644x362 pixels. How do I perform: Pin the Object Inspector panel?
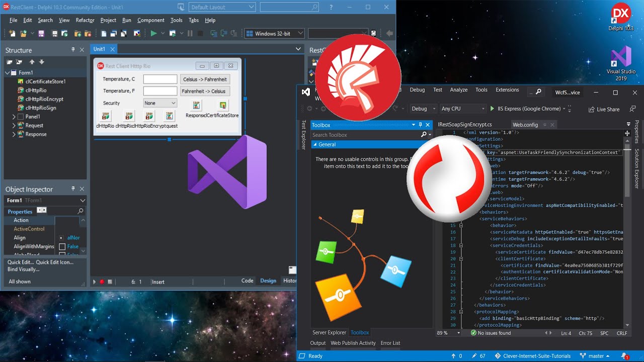[x=73, y=189]
